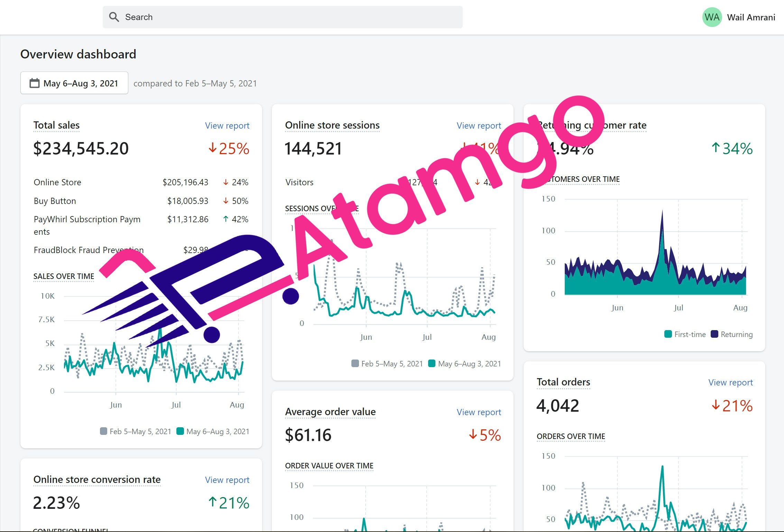Click the 21% increase on conversion rate
This screenshot has height=532, width=784.
click(229, 503)
